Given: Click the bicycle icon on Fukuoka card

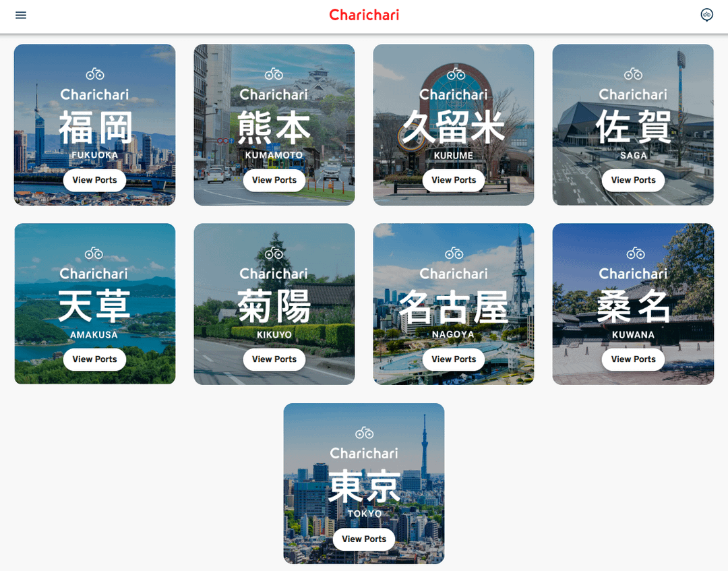Looking at the screenshot, I should 95,73.
